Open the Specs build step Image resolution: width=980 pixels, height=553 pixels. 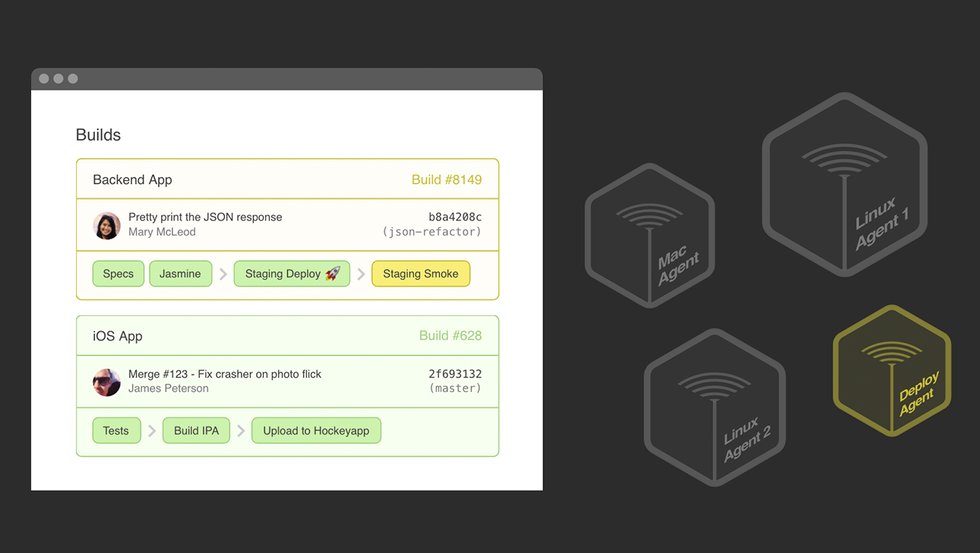pos(119,273)
